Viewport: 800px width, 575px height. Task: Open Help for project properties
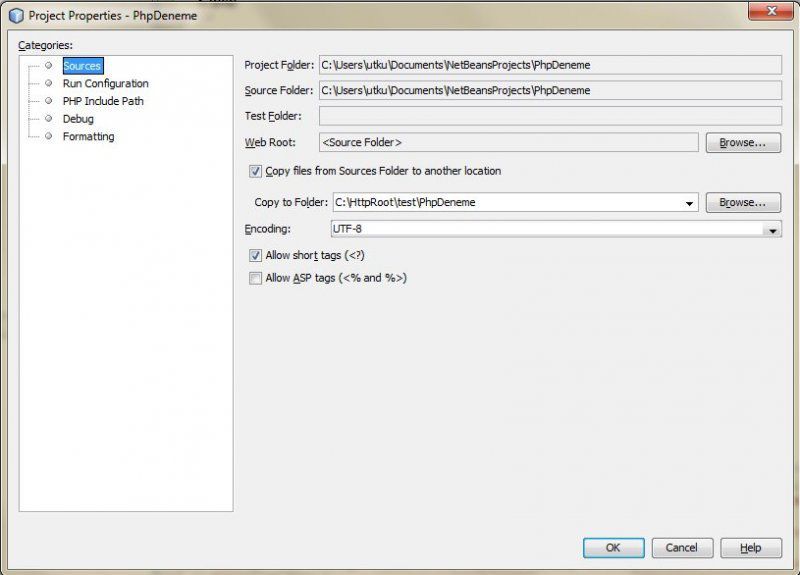(750, 548)
